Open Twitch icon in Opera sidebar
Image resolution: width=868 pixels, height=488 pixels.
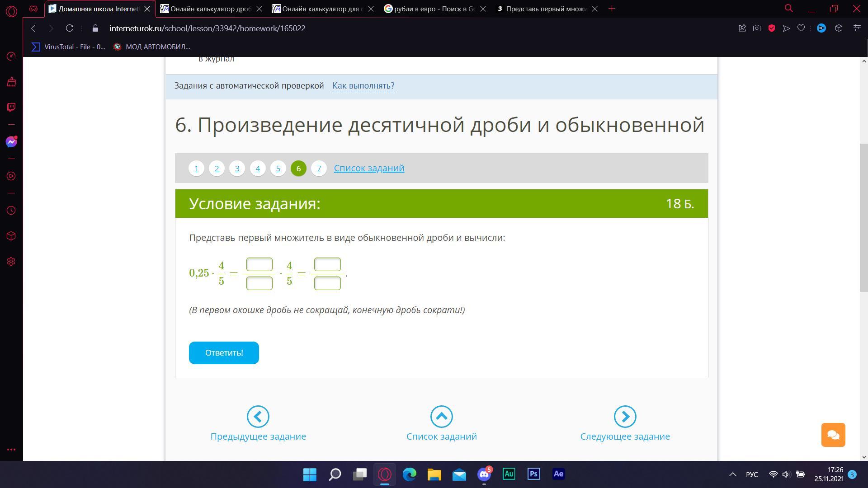click(x=11, y=107)
